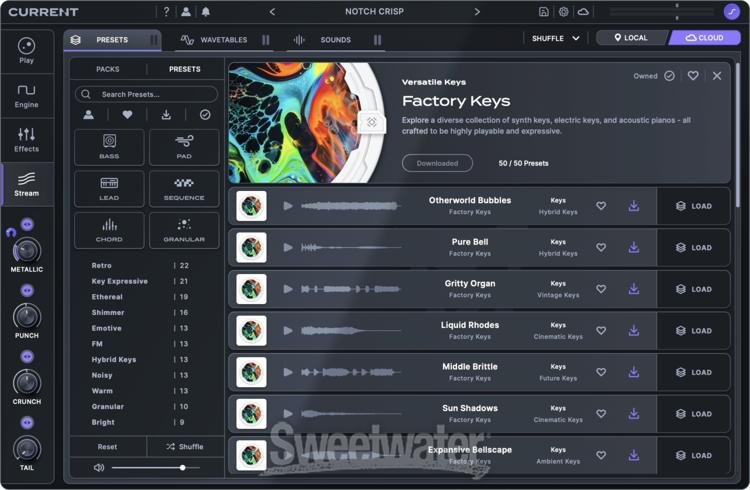
Task: Switch to the Packs tab
Action: [107, 69]
